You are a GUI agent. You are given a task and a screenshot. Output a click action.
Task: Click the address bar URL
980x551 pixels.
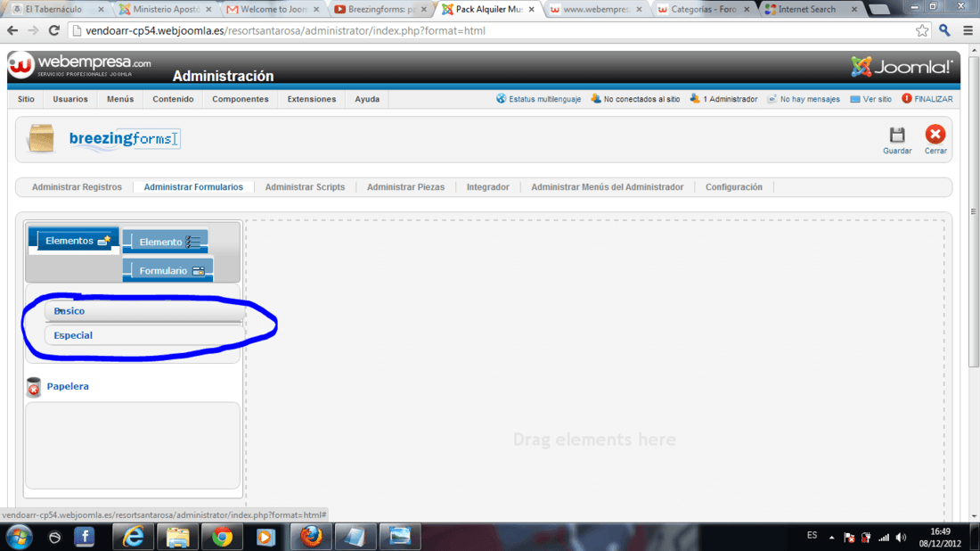point(285,30)
